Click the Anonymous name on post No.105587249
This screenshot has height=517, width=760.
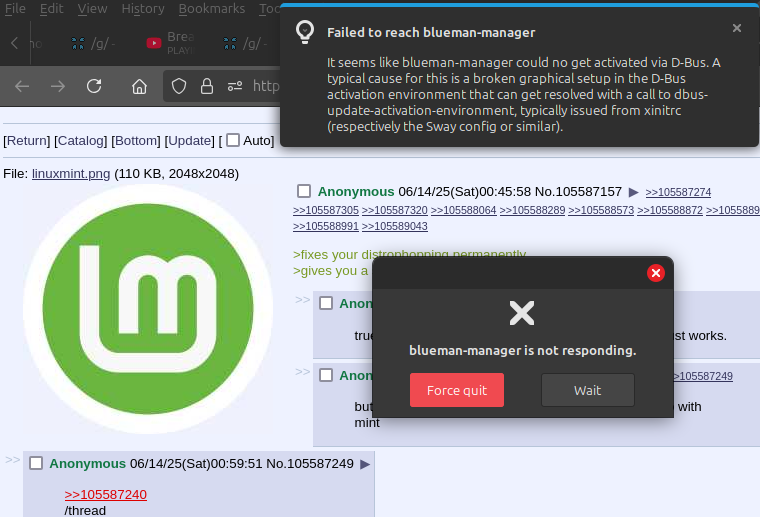[x=88, y=464]
